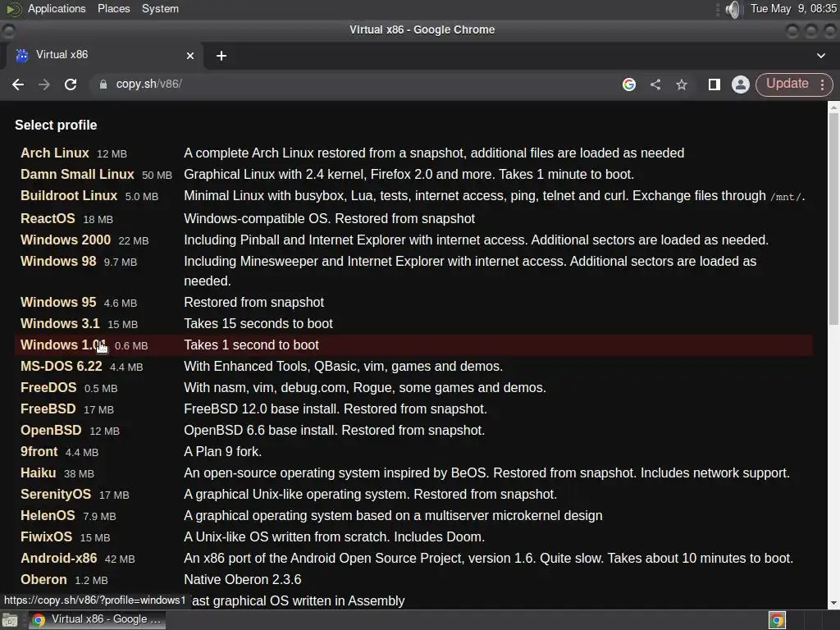Bookmark this page with the star icon
Screen dimensions: 840x630
click(682, 84)
